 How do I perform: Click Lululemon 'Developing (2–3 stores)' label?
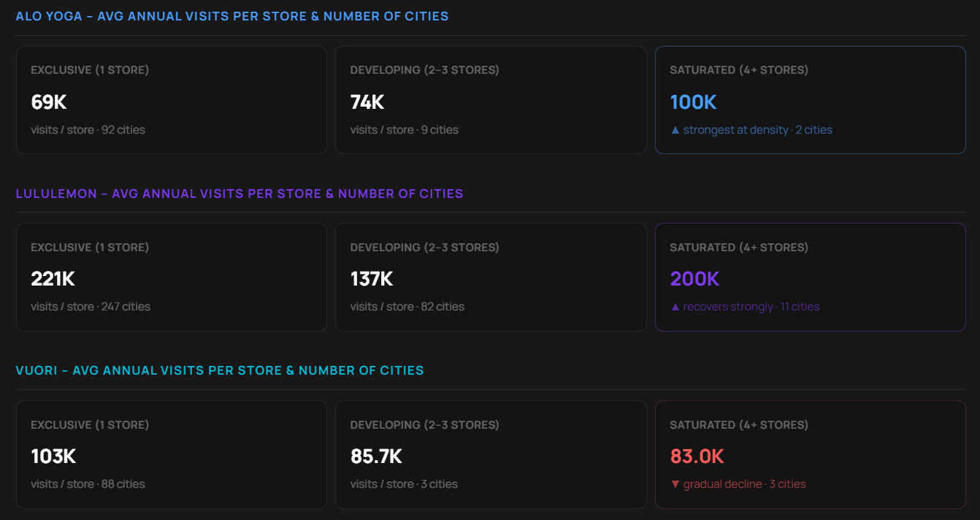coord(424,248)
